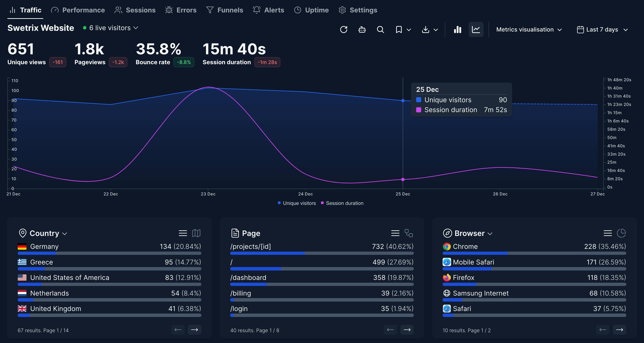Open the Alerts tab
644x343 pixels.
(268, 10)
